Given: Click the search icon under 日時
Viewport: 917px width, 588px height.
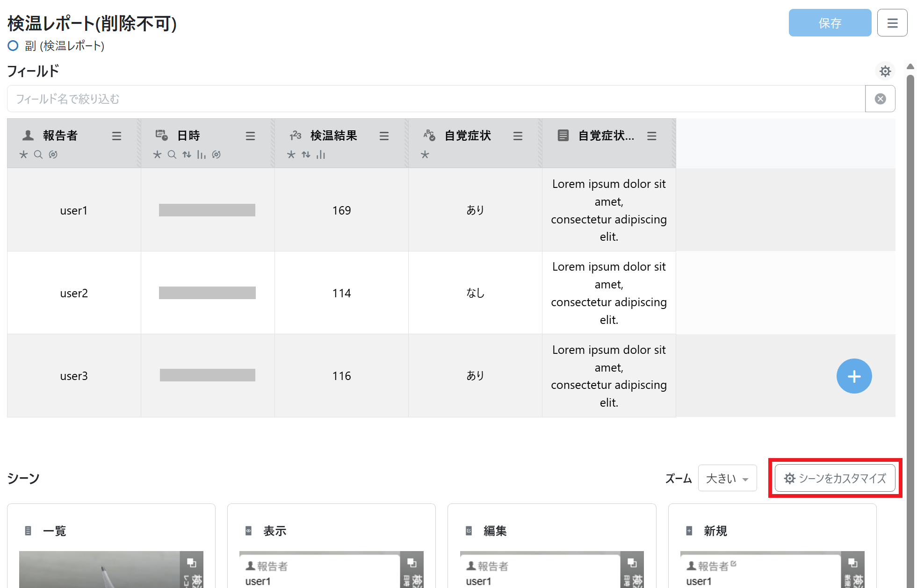Looking at the screenshot, I should tap(172, 155).
